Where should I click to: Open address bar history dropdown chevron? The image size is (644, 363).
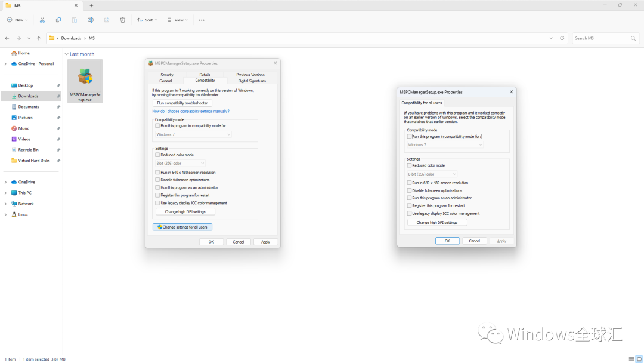(551, 38)
